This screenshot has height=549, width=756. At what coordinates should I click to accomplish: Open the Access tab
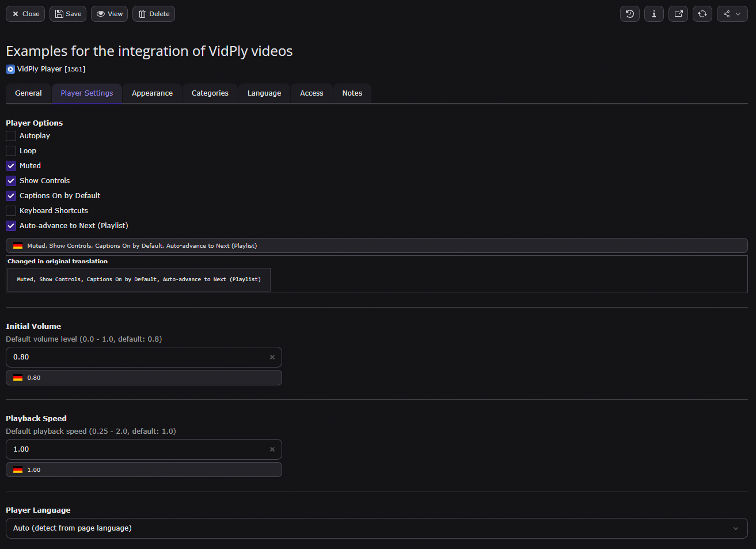311,93
